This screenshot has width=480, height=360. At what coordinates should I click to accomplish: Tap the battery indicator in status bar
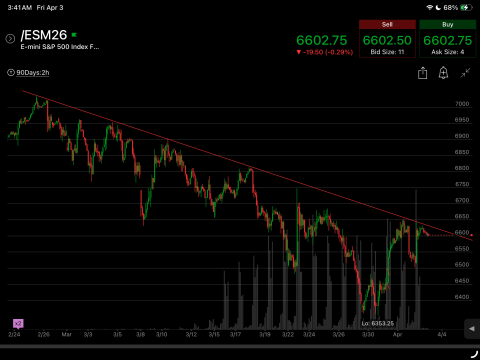[x=466, y=8]
